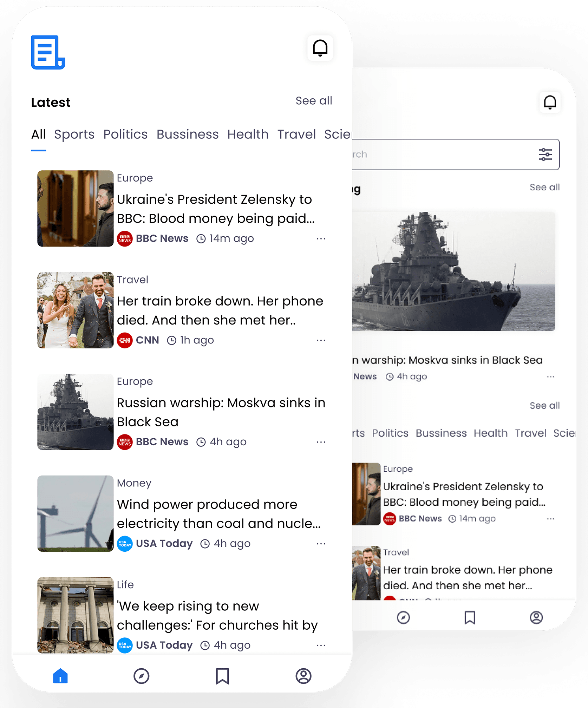The width and height of the screenshot is (588, 708).
Task: Open Wind power produced more electricity headline
Action: 218,514
